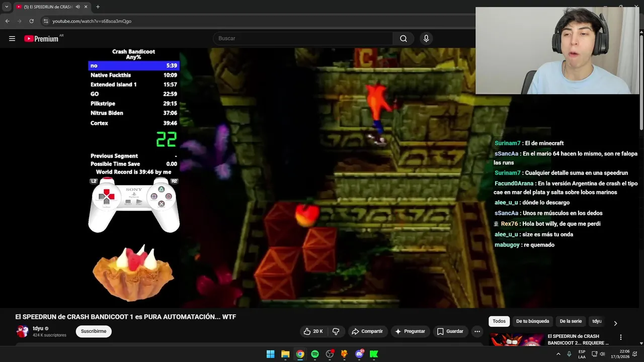Click the video title text
Viewport: 644px width, 362px height.
pyautogui.click(x=125, y=317)
